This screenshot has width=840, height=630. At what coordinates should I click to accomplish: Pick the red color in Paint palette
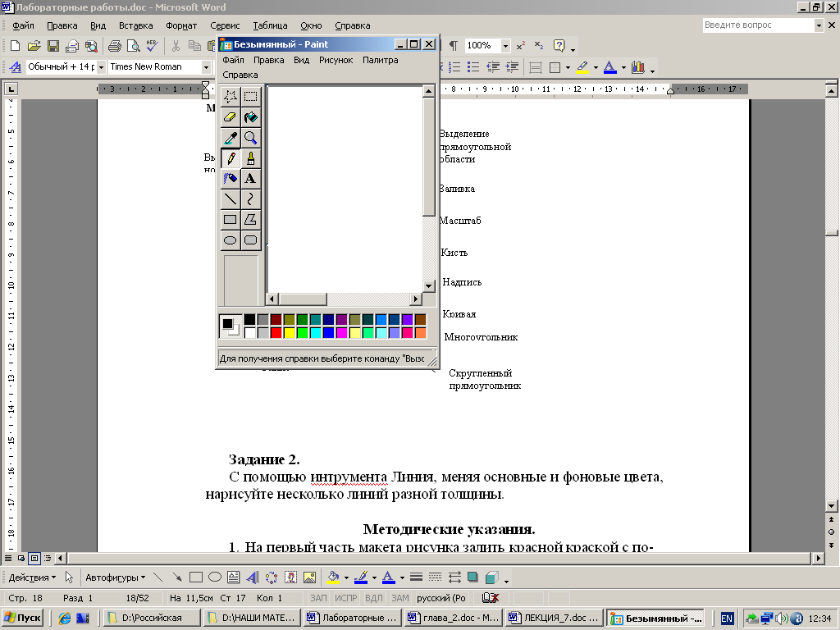point(276,333)
